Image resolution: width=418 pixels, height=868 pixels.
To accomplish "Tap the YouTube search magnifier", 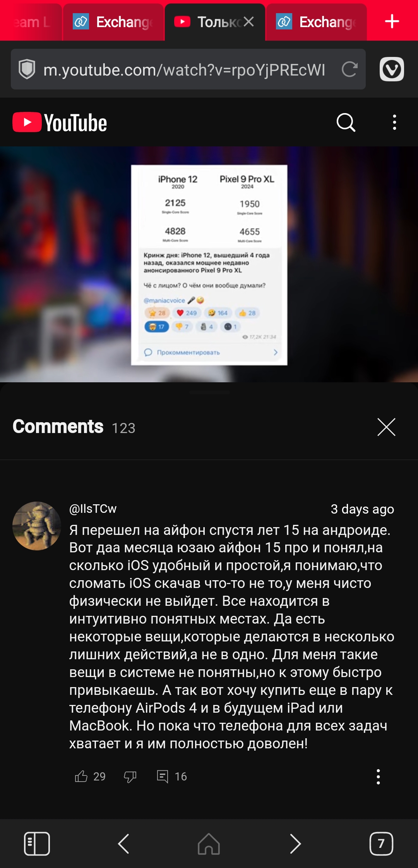I will pyautogui.click(x=346, y=122).
